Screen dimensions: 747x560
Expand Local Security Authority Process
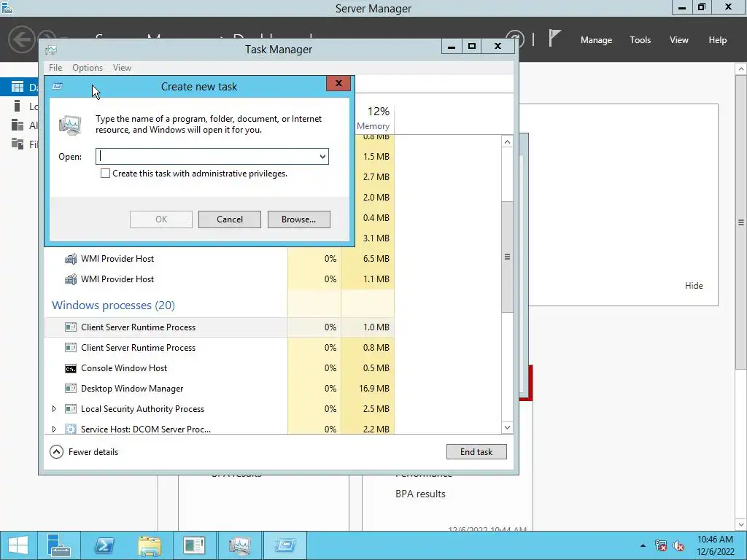[54, 409]
